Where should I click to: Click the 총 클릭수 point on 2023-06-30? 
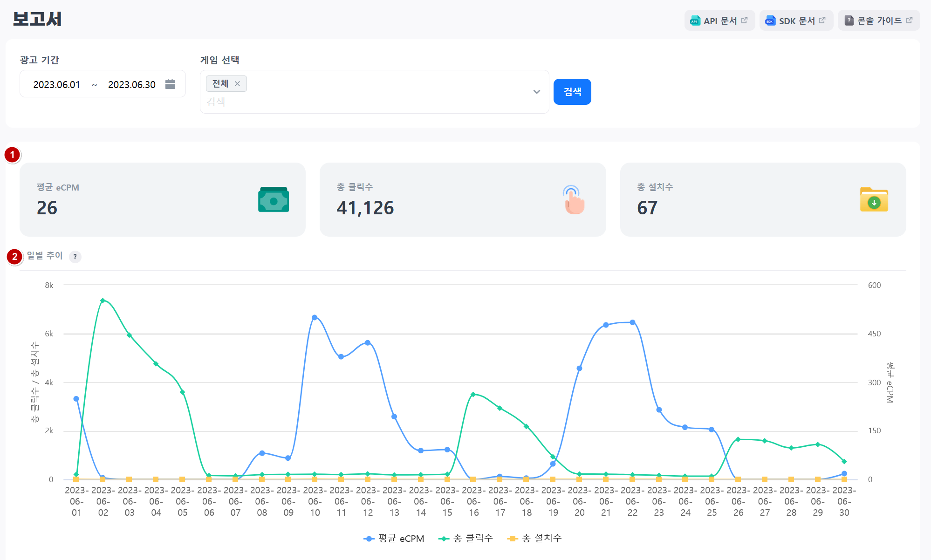844,462
